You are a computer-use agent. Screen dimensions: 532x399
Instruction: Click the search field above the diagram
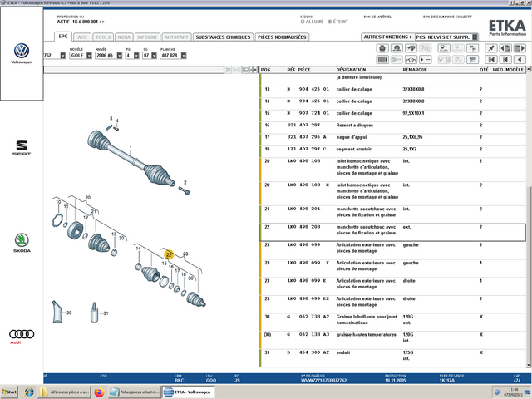(x=134, y=70)
